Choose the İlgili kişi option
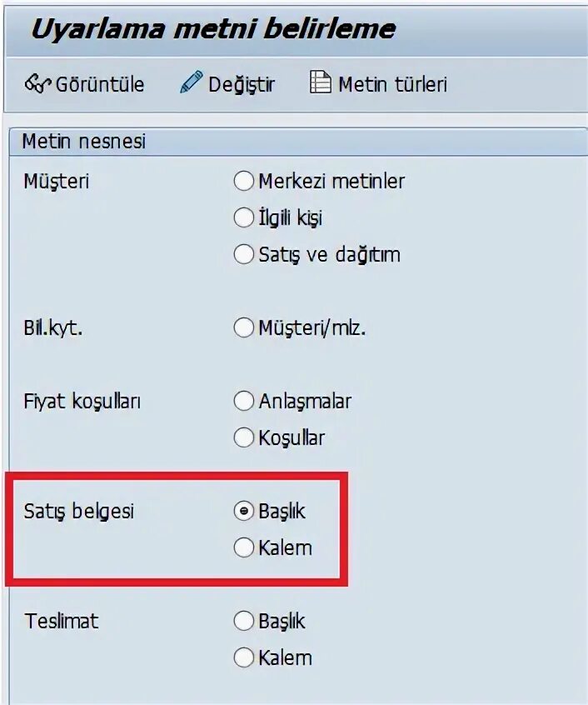Screen dimensions: 588x705 [243, 217]
